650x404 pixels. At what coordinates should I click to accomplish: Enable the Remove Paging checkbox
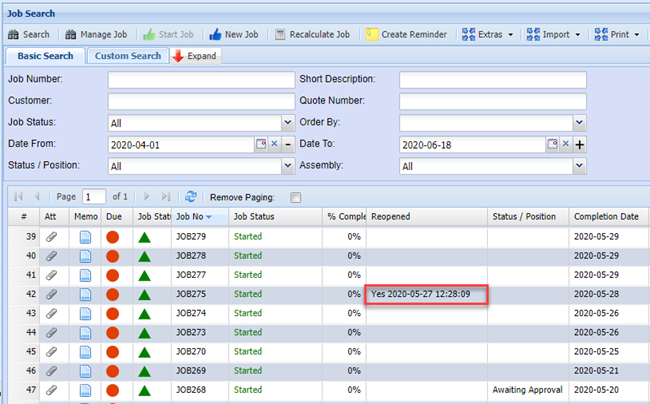[x=294, y=197]
